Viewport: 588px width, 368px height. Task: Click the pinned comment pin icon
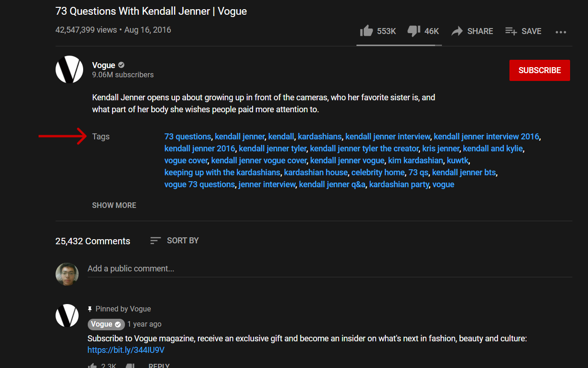click(89, 309)
